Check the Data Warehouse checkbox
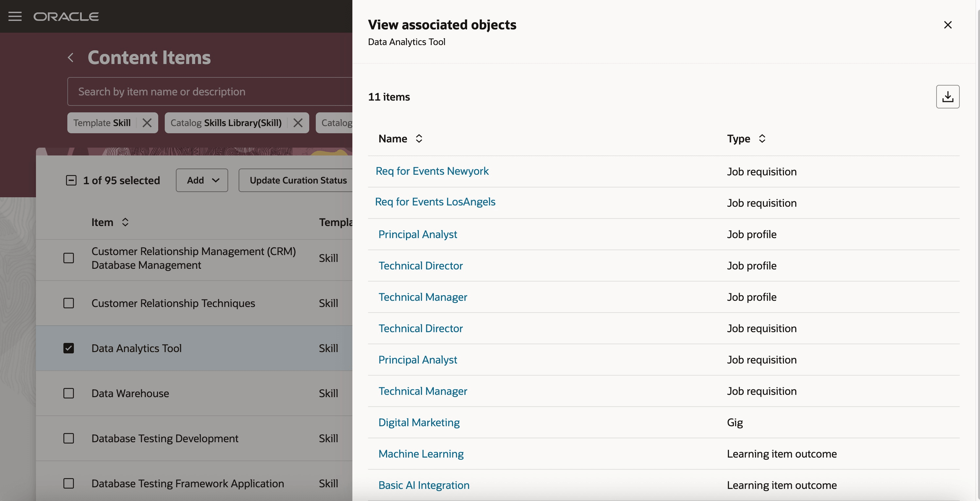Viewport: 980px width, 501px height. tap(68, 394)
